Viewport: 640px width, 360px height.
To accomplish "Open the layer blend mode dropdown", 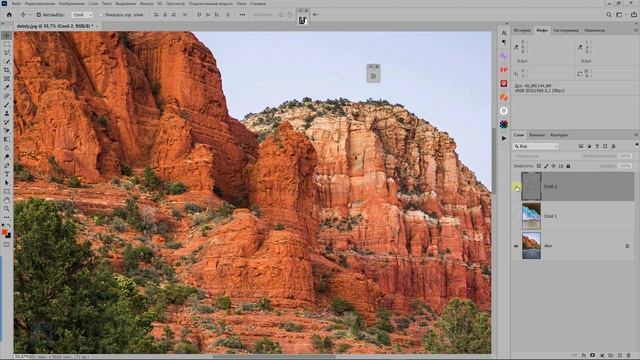I will coord(544,156).
